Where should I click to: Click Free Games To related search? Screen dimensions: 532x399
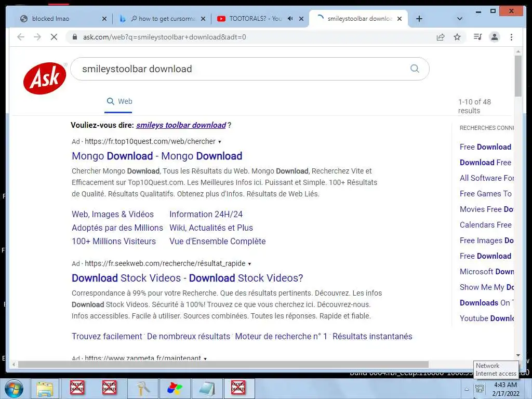[x=486, y=194]
